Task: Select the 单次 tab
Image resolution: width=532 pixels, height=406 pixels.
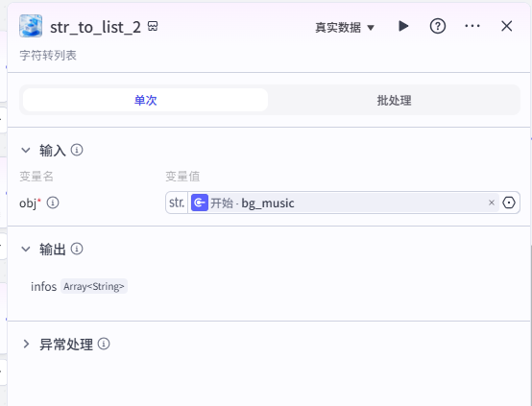Action: pos(146,100)
